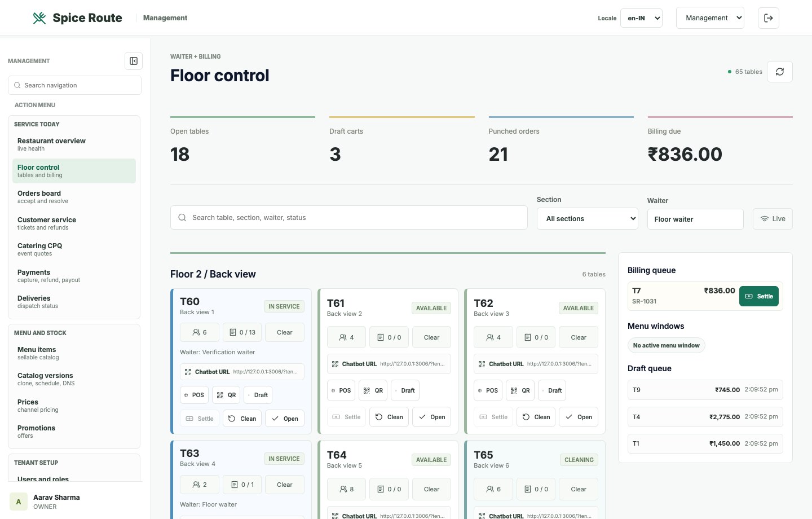
Task: Collapse the management sidebar panel icon
Action: click(134, 61)
